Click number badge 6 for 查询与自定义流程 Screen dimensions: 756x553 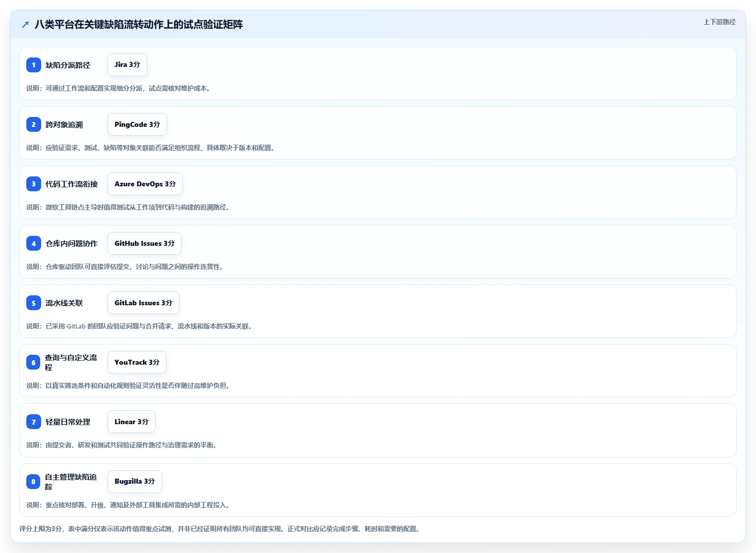[33, 362]
